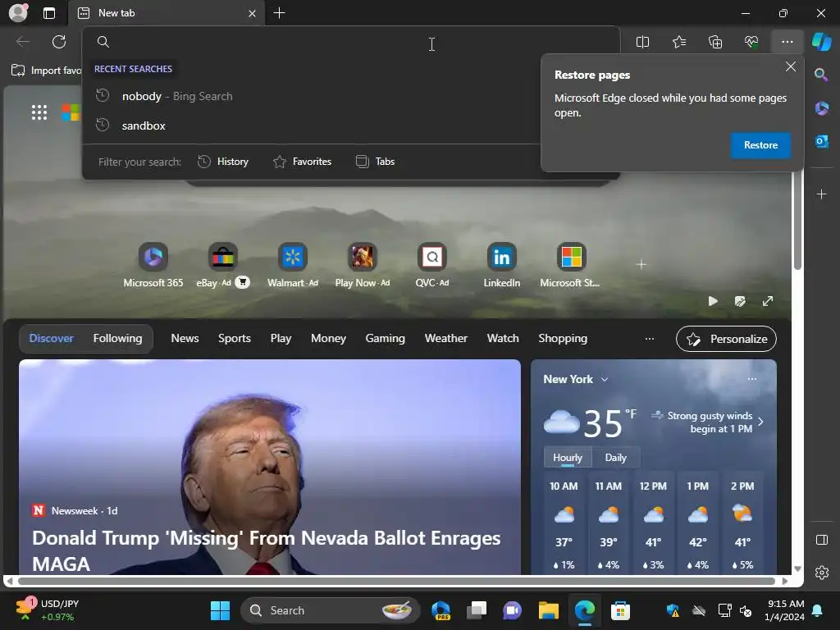
Task: Open Browser essentials heart icon
Action: pyautogui.click(x=751, y=42)
